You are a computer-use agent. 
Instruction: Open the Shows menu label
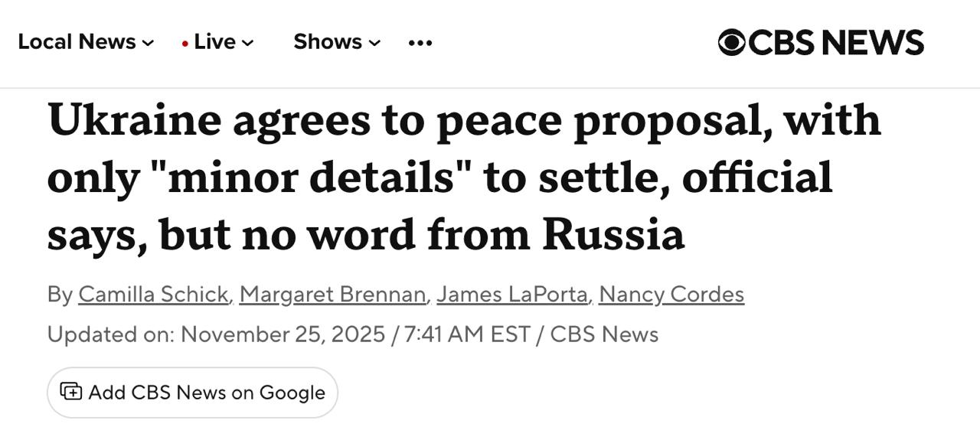click(328, 42)
